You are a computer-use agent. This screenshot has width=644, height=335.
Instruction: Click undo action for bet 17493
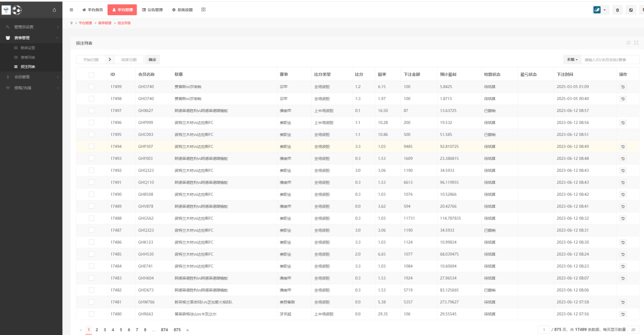623,158
